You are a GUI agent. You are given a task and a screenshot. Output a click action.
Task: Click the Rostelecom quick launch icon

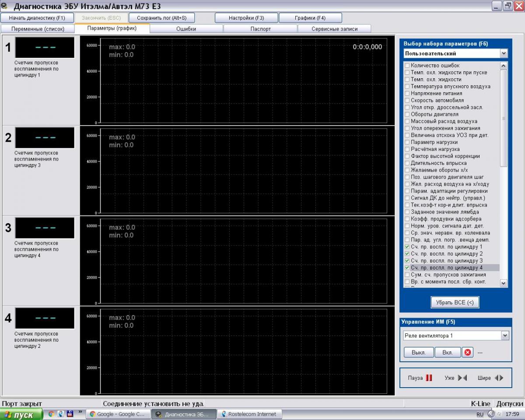(60, 413)
